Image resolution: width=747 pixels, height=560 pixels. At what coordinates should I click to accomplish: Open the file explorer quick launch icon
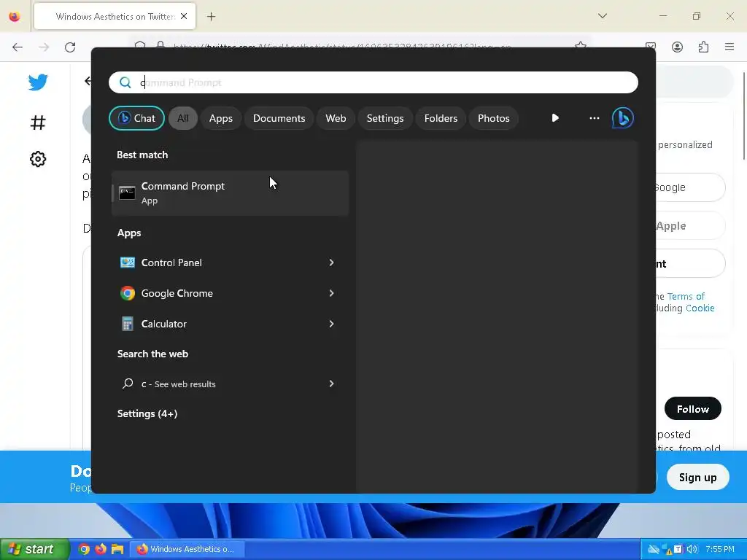(x=117, y=549)
